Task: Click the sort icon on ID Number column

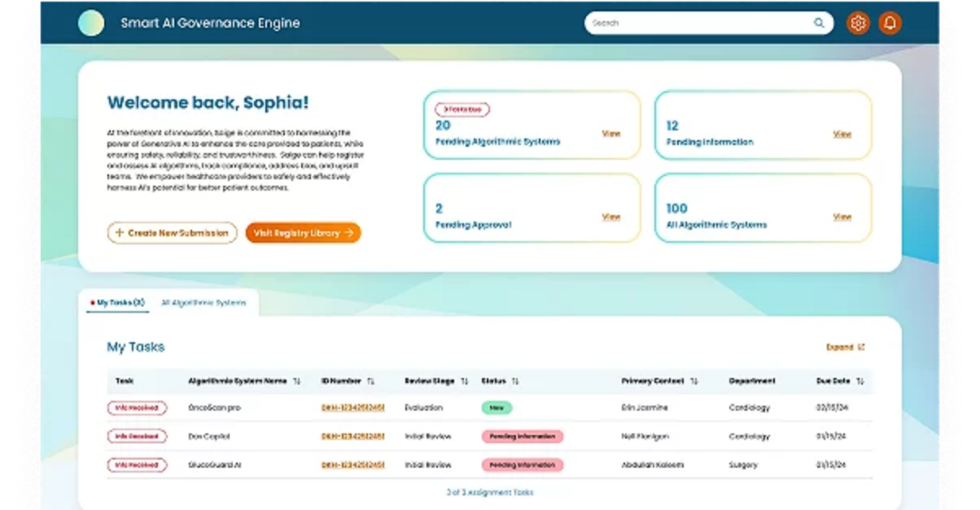Action: tap(372, 381)
